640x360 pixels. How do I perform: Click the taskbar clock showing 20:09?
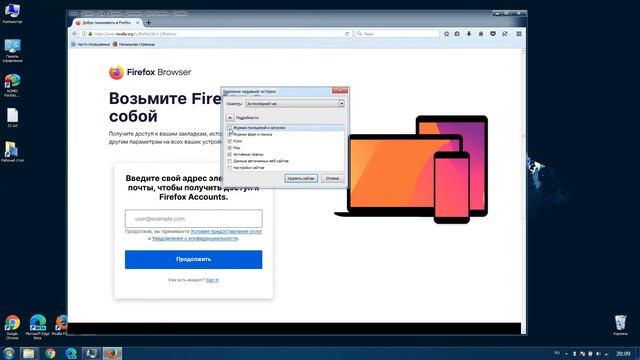(x=623, y=353)
